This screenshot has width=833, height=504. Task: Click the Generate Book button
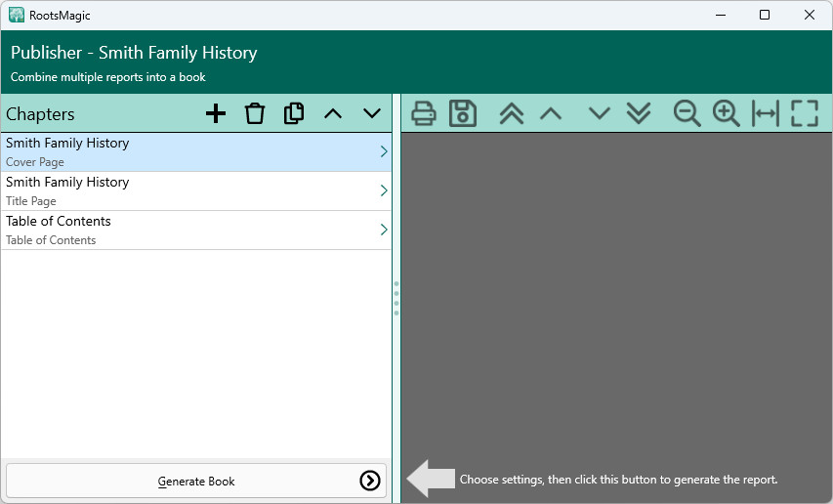(196, 481)
